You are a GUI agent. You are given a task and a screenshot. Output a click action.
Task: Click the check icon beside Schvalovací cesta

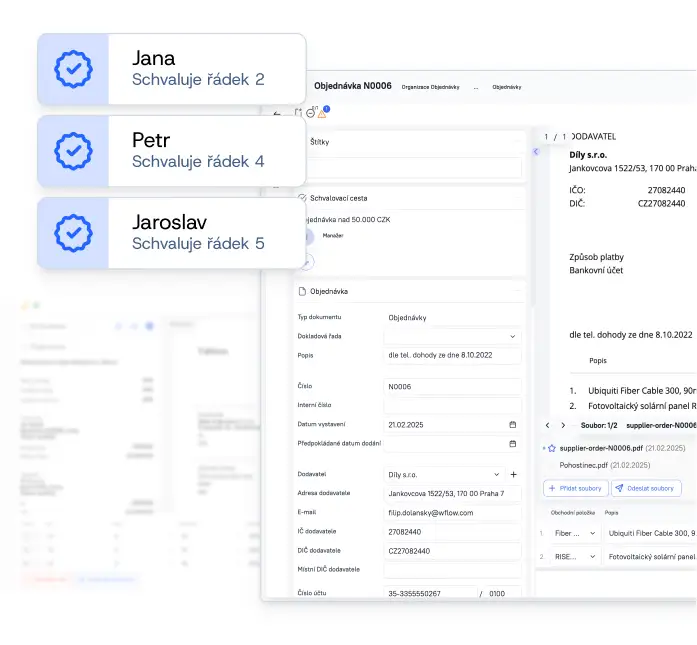pos(302,198)
